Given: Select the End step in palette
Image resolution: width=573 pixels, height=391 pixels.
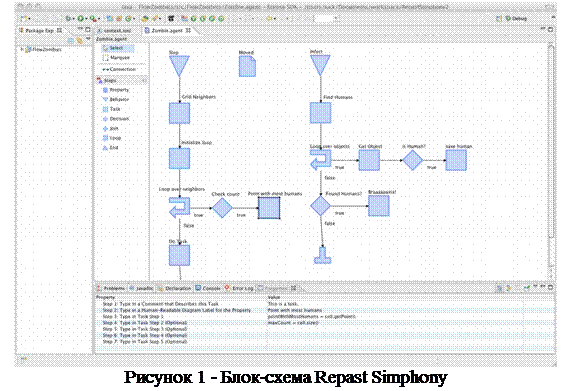Looking at the screenshot, I should [111, 148].
